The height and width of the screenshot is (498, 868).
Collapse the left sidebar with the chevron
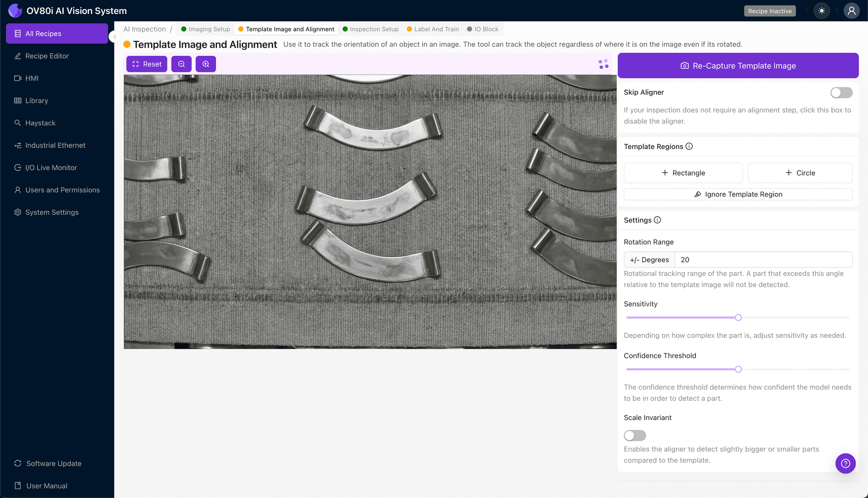point(114,36)
